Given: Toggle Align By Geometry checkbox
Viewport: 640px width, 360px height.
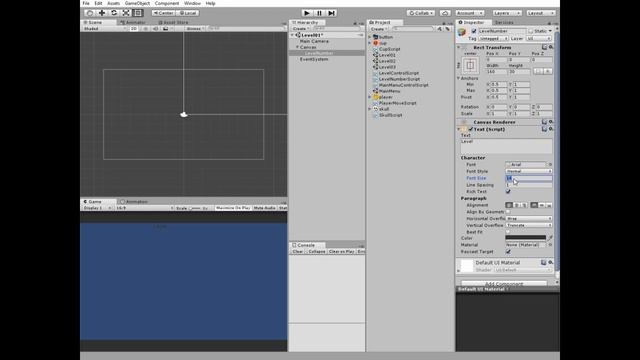Looking at the screenshot, I should (x=508, y=212).
